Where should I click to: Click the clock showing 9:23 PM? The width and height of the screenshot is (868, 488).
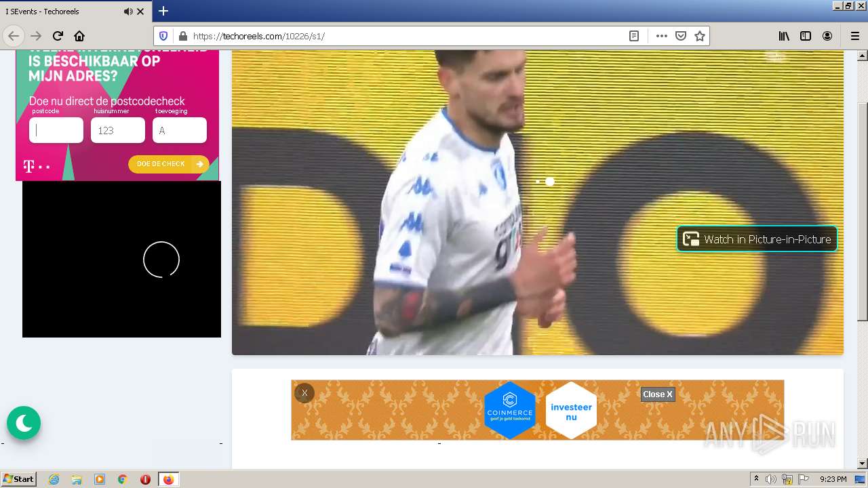[x=833, y=479]
